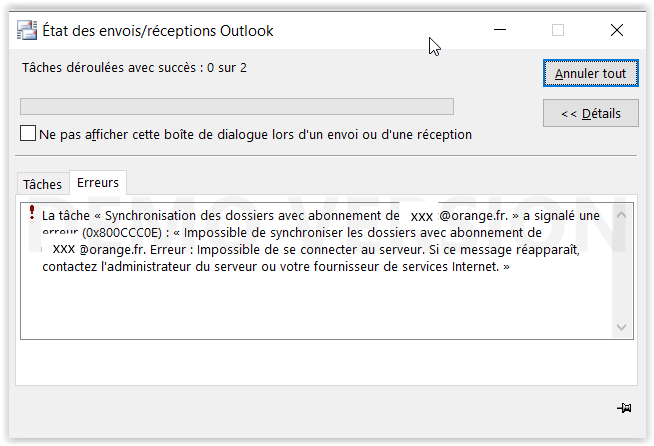This screenshot has height=446, width=654.
Task: Click the send/receive progress bar
Action: (237, 106)
